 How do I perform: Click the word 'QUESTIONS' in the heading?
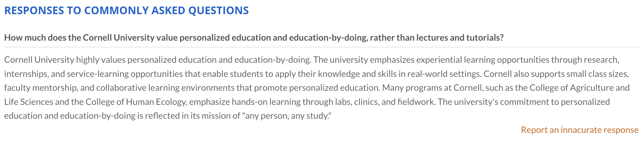[x=218, y=11]
